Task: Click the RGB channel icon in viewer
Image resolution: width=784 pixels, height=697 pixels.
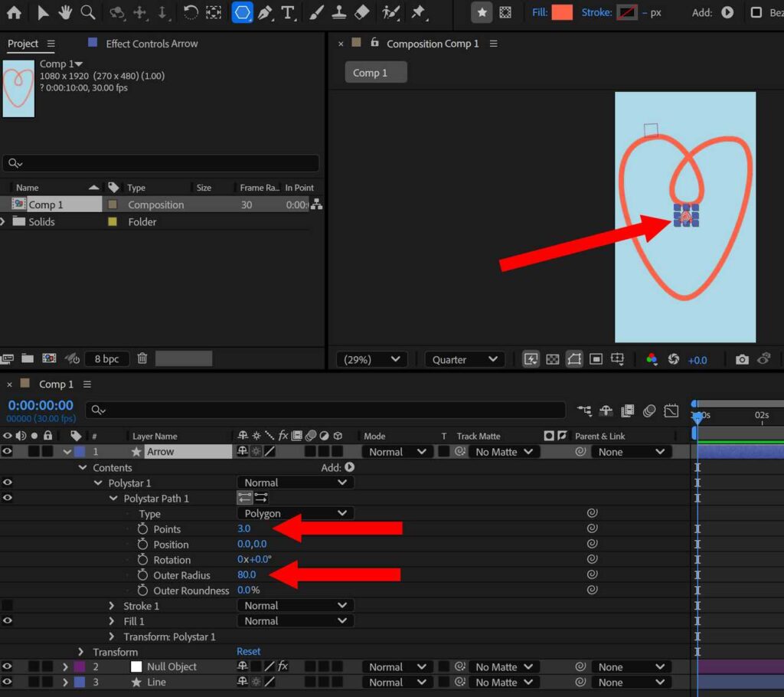Action: [652, 359]
